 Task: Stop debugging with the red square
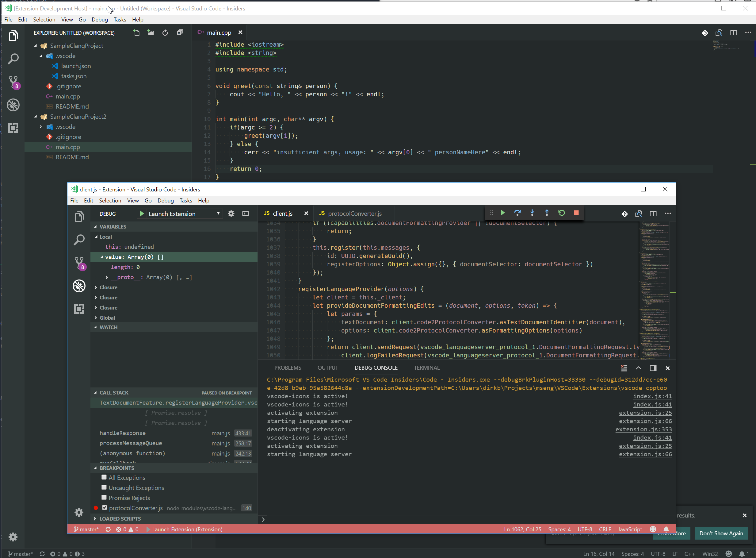[576, 213]
